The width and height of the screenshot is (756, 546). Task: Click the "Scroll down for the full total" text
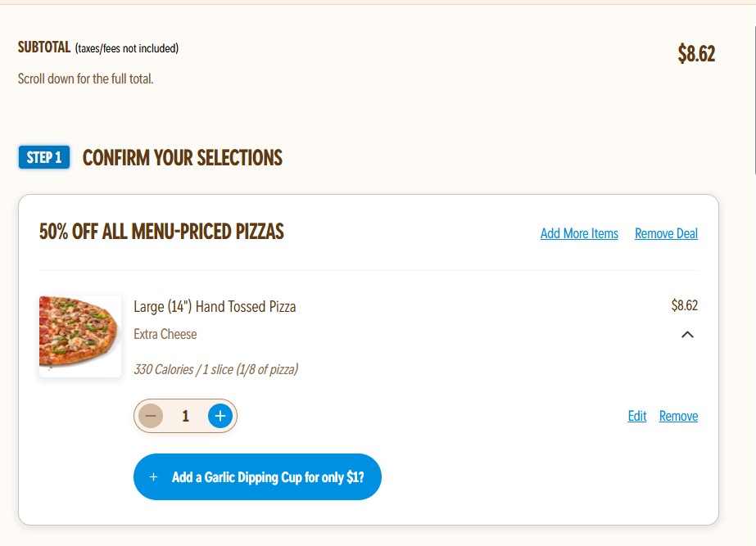85,79
